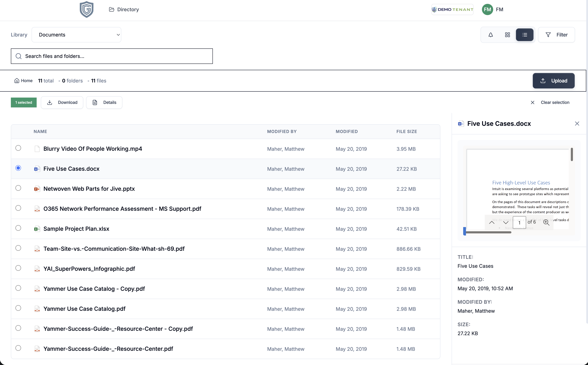Click the 886.66 KB file size cell

pos(408,249)
